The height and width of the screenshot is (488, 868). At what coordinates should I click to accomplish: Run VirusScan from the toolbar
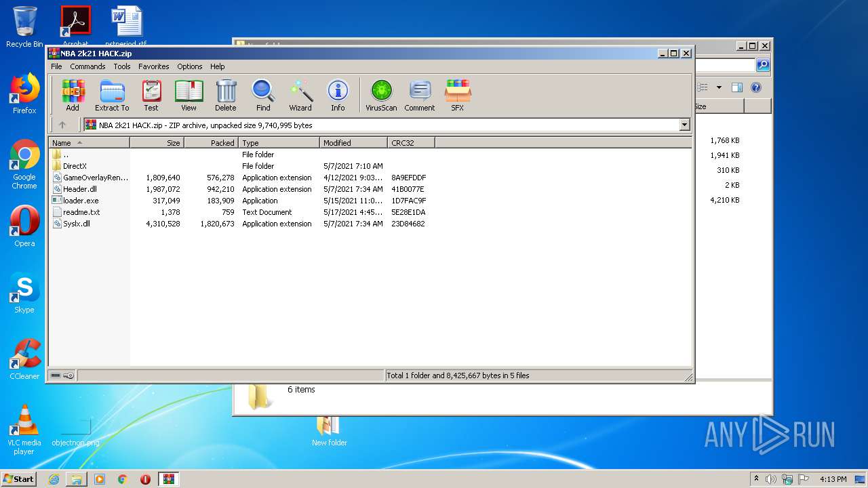(381, 95)
